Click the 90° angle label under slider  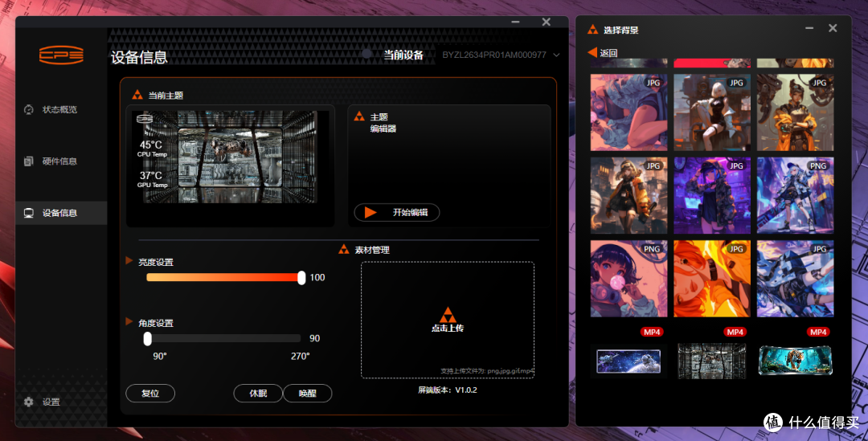click(159, 357)
